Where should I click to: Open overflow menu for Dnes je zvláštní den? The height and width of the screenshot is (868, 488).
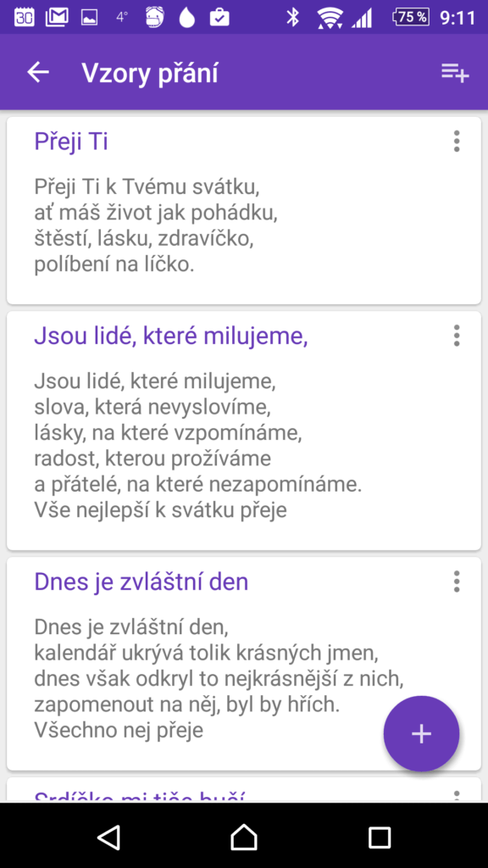[x=457, y=581]
